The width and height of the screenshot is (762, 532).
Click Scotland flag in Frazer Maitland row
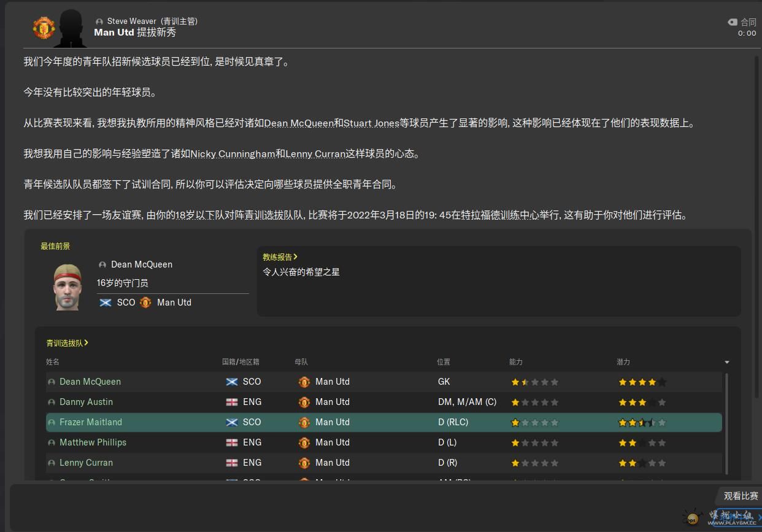click(232, 422)
